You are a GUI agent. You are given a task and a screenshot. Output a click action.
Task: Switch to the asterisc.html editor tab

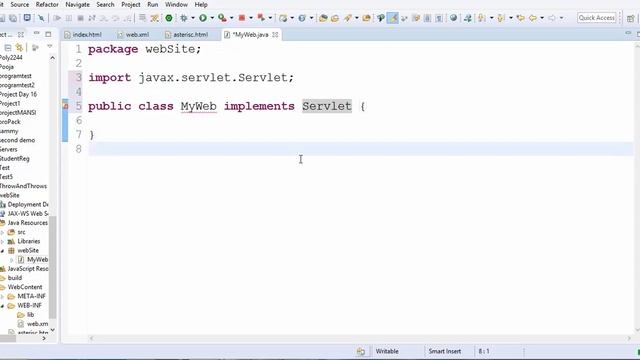click(187, 35)
